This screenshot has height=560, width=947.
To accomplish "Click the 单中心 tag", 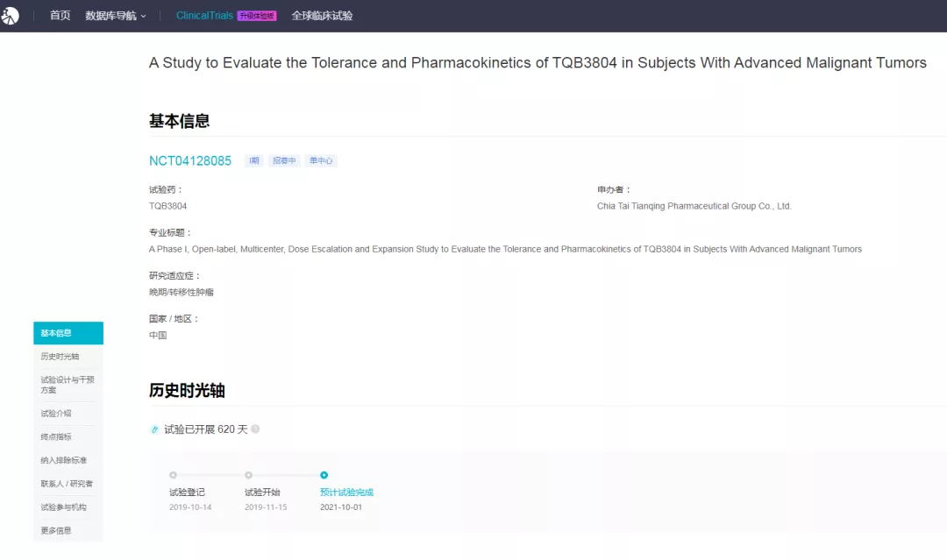I will click(x=321, y=161).
